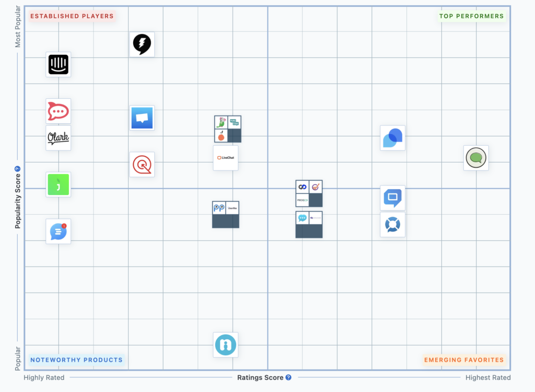Click the Top Performers label
The height and width of the screenshot is (392, 535).
[x=472, y=16]
